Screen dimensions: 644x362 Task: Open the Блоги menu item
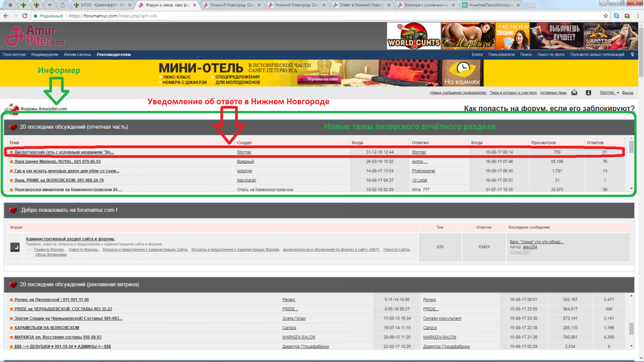tap(477, 54)
